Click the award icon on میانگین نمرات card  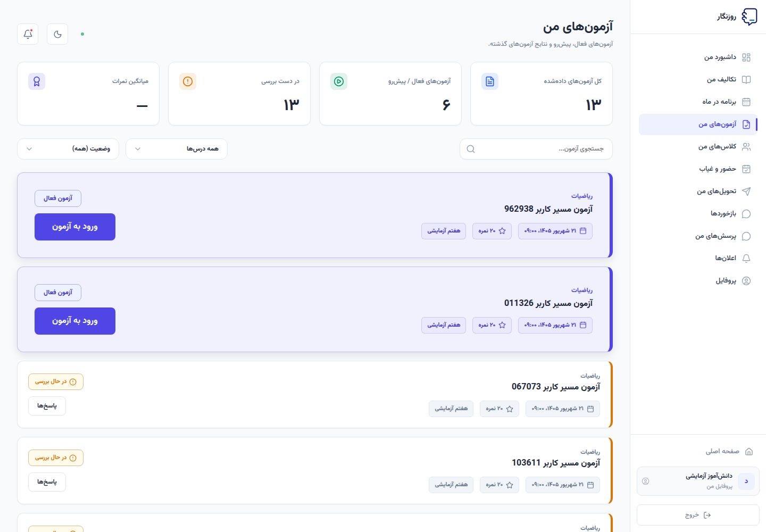(x=37, y=81)
